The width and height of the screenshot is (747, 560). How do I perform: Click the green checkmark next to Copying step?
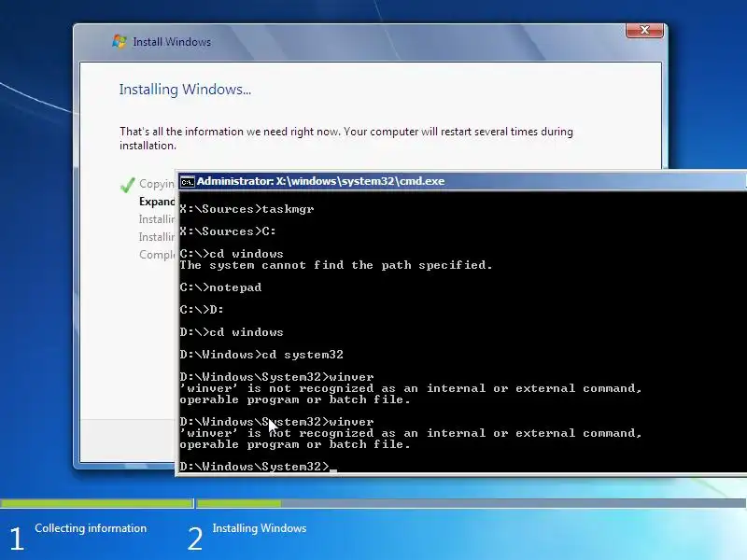point(128,184)
